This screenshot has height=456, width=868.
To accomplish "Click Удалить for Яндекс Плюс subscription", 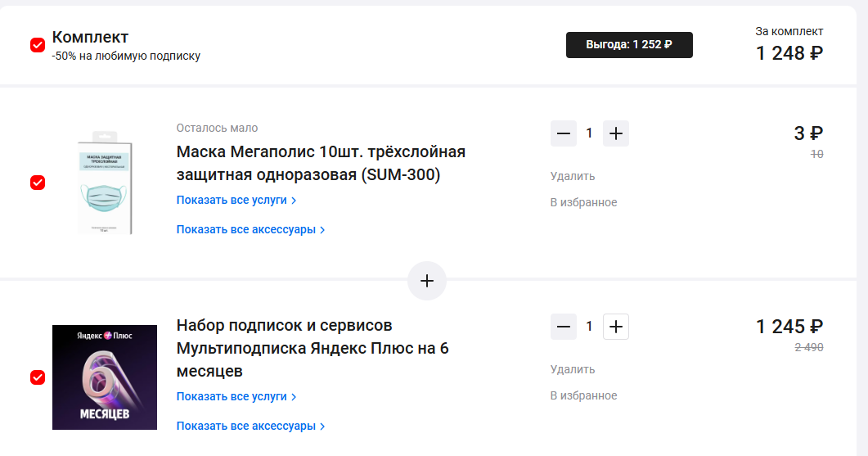I will click(573, 369).
